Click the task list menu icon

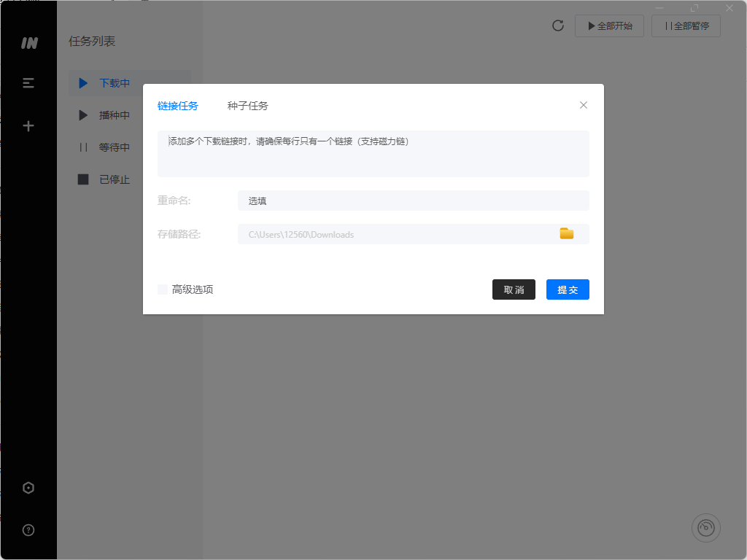pyautogui.click(x=28, y=82)
